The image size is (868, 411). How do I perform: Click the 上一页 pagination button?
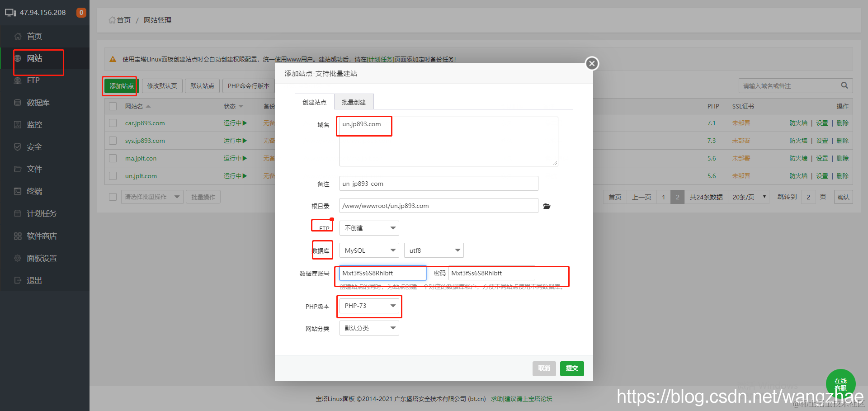pos(642,197)
